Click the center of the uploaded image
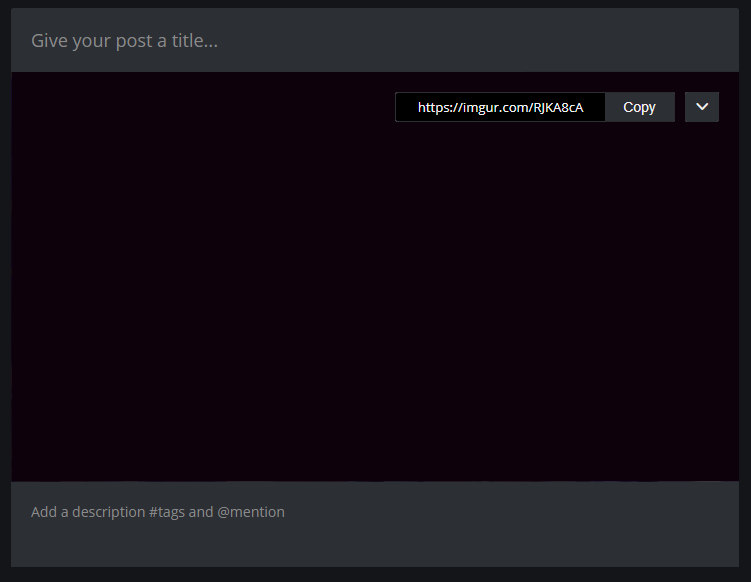 (x=375, y=277)
